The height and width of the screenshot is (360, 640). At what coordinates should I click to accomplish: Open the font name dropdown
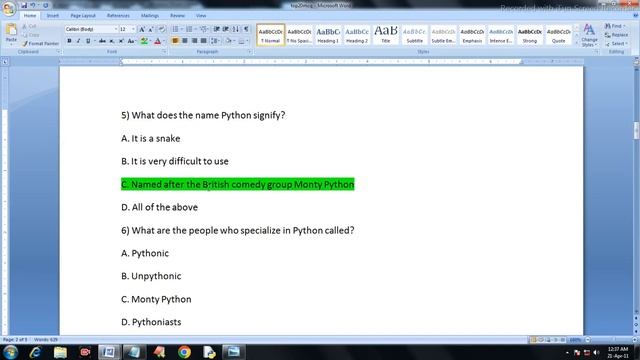click(x=116, y=29)
